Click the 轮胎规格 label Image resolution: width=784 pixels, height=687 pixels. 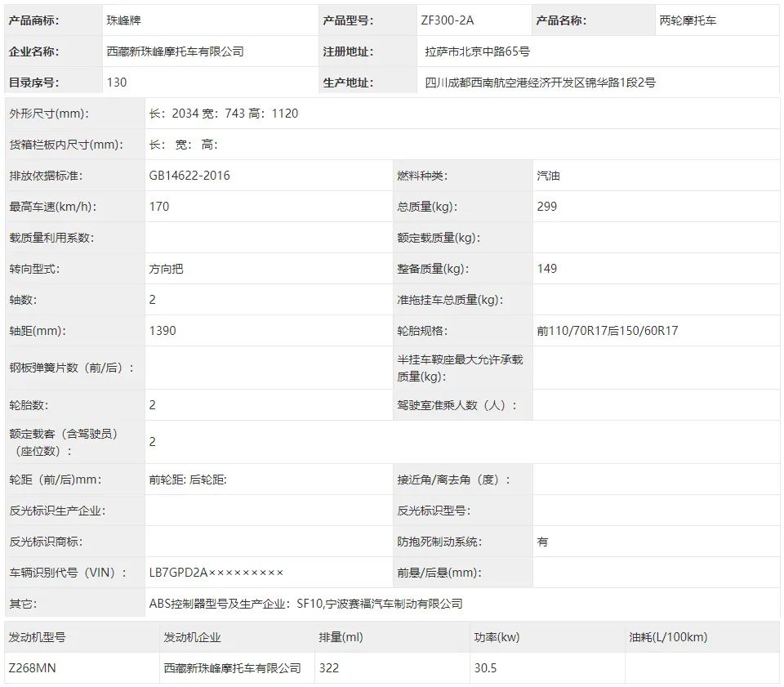(422, 331)
